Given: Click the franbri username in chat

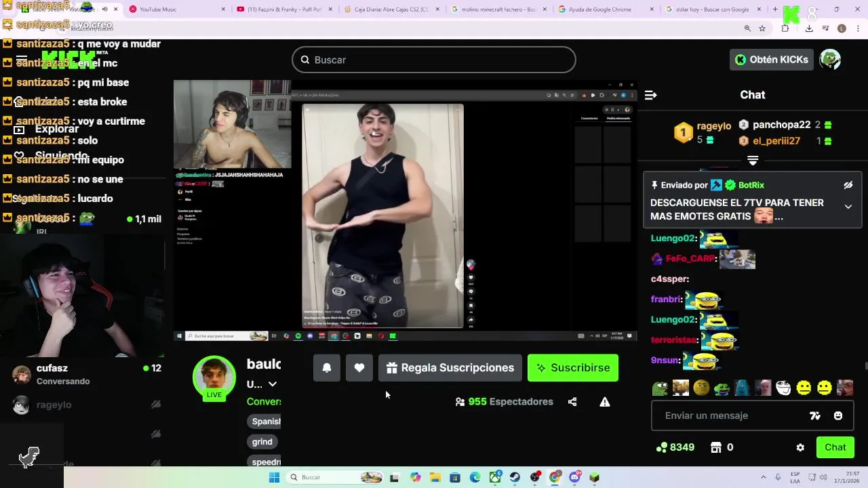Looking at the screenshot, I should click(x=665, y=299).
